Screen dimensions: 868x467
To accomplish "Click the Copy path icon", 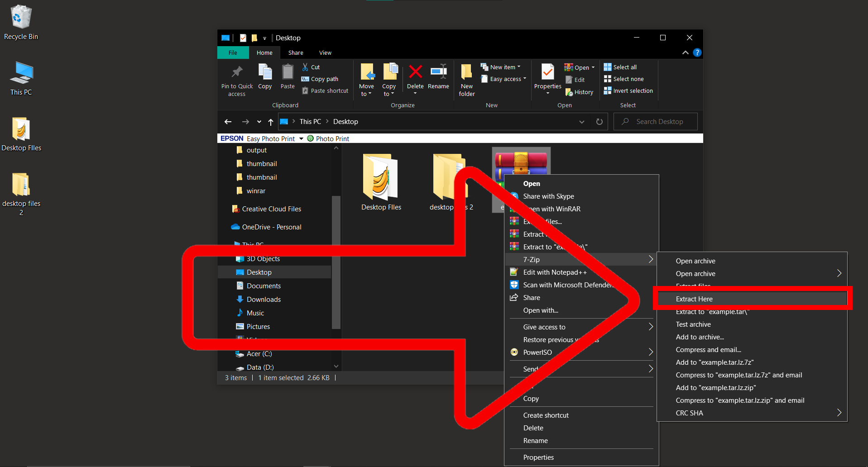I will coord(305,78).
